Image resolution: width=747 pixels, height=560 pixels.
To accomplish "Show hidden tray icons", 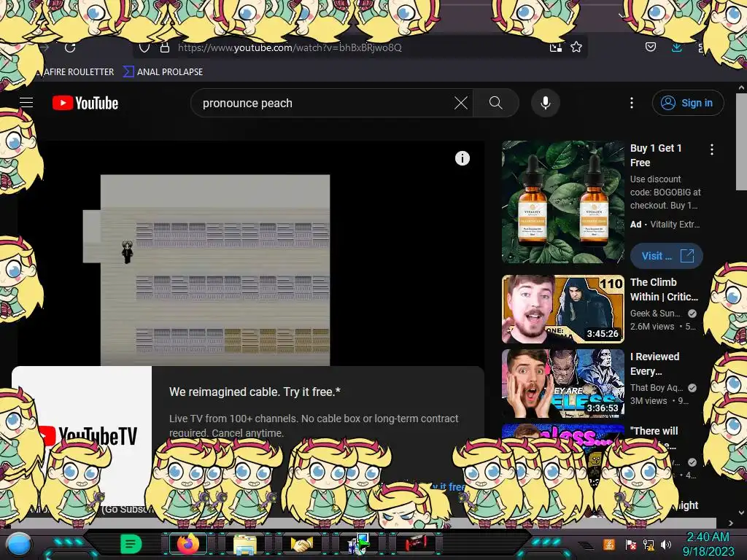I will [x=586, y=545].
